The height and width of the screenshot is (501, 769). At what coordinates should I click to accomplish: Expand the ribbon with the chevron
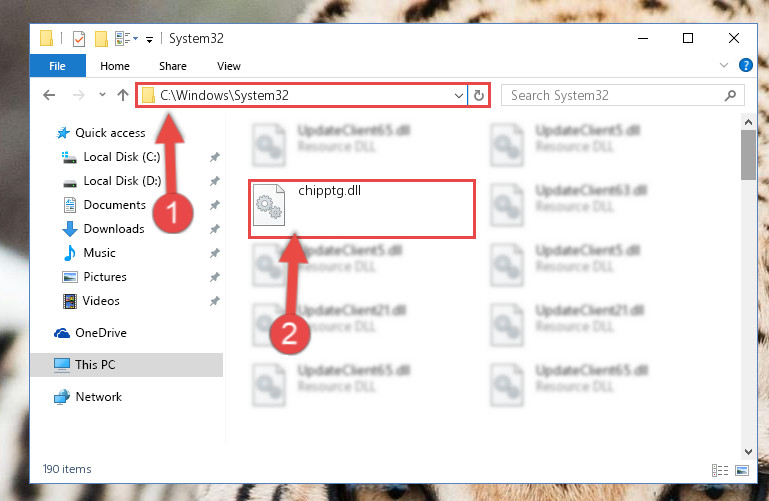pyautogui.click(x=723, y=65)
